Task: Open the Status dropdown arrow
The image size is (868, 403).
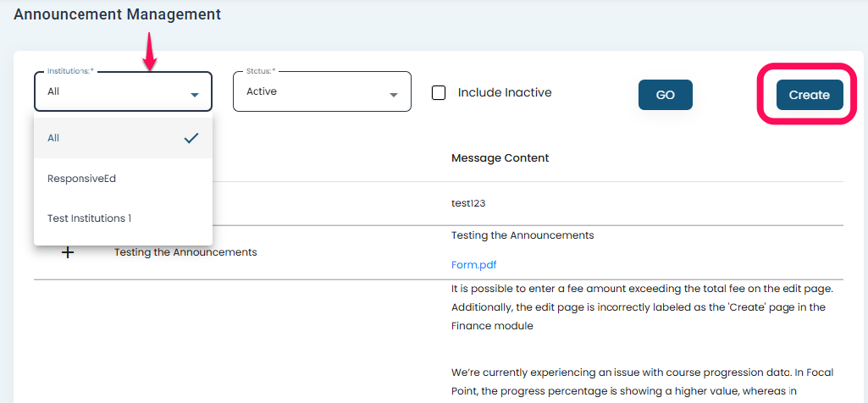Action: coord(394,95)
